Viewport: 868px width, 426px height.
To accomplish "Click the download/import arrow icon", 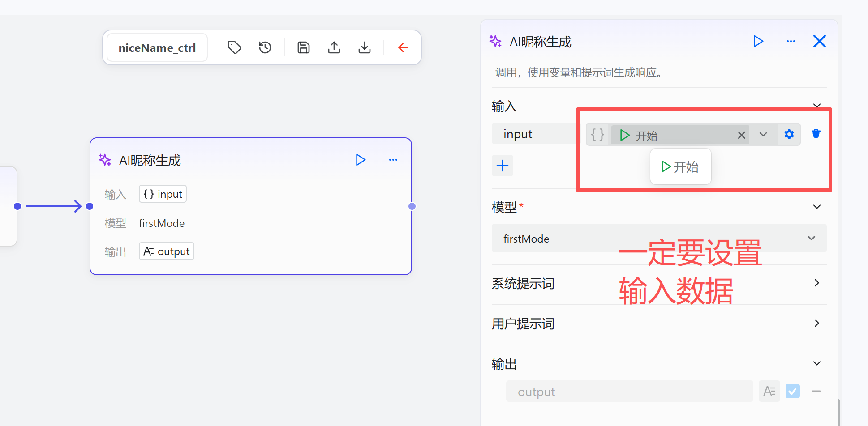I will (x=365, y=47).
